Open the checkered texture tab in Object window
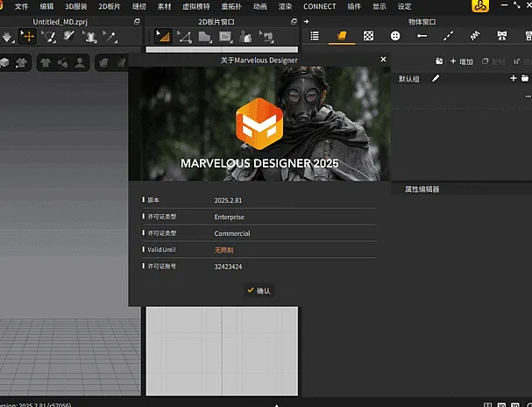Screen dimensions: 532x407 (368, 36)
